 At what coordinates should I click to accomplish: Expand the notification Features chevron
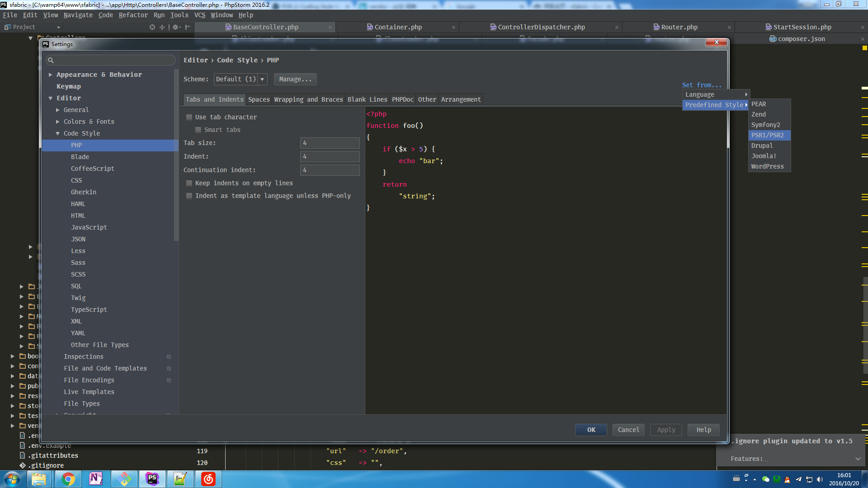click(858, 459)
